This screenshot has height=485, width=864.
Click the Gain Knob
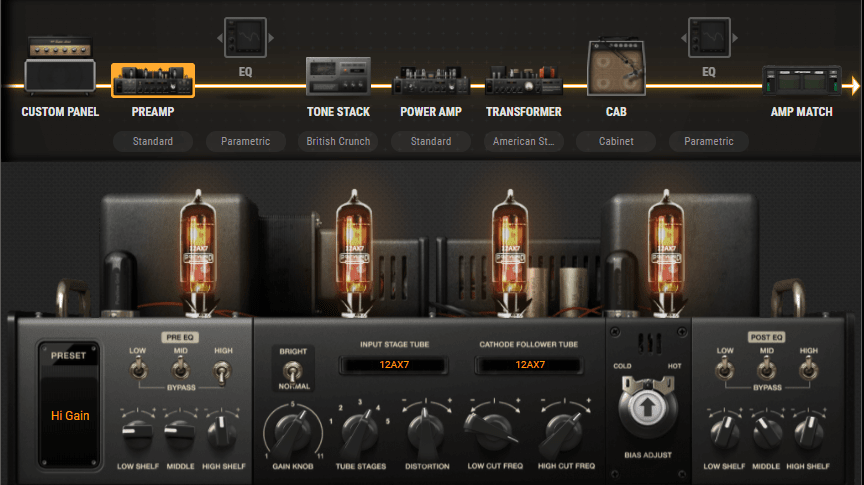(293, 433)
